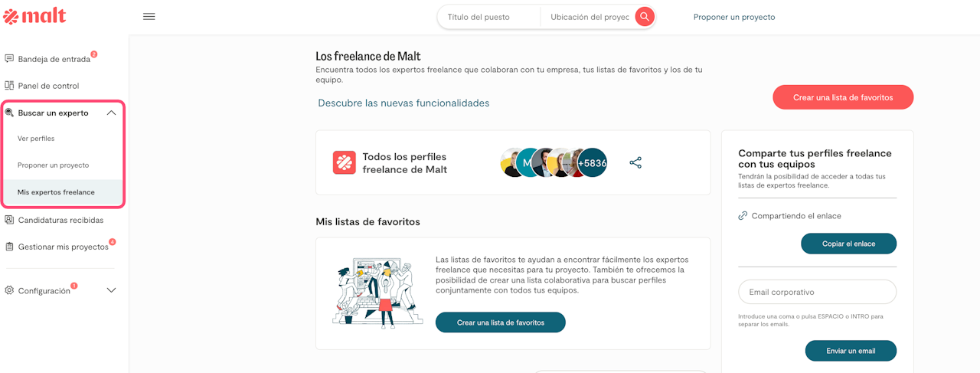Expand the Configuración chevron
The width and height of the screenshot is (980, 373).
pyautogui.click(x=111, y=290)
